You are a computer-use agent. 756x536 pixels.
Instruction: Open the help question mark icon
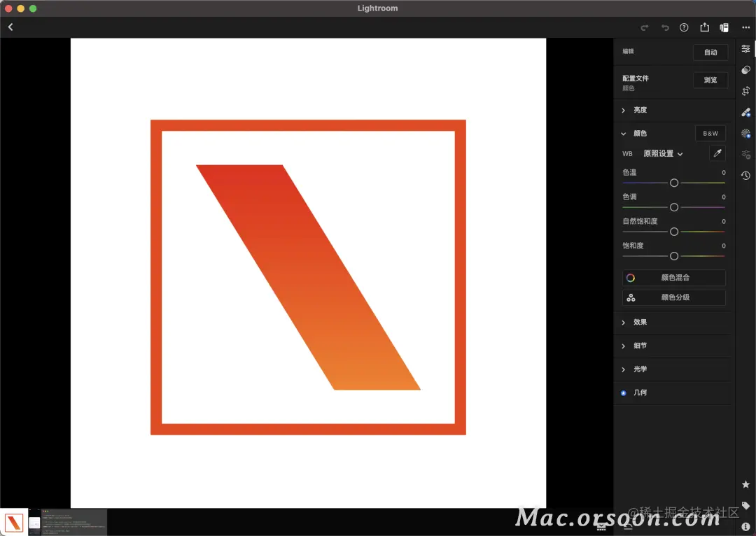pyautogui.click(x=684, y=27)
